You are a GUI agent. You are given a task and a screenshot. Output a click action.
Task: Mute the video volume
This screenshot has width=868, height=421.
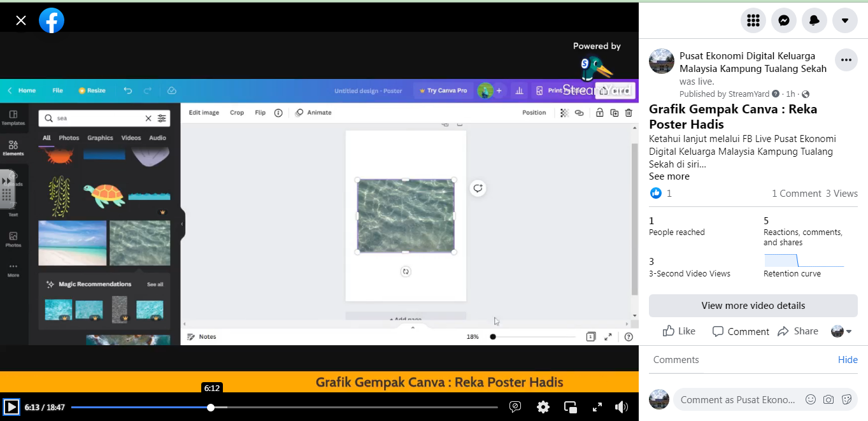click(x=622, y=407)
